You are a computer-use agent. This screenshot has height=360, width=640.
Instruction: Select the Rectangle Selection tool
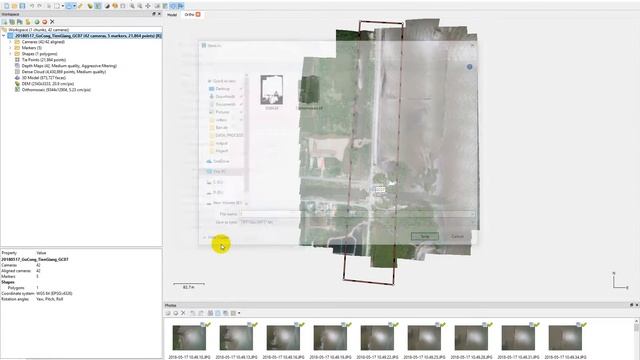[x=56, y=6]
